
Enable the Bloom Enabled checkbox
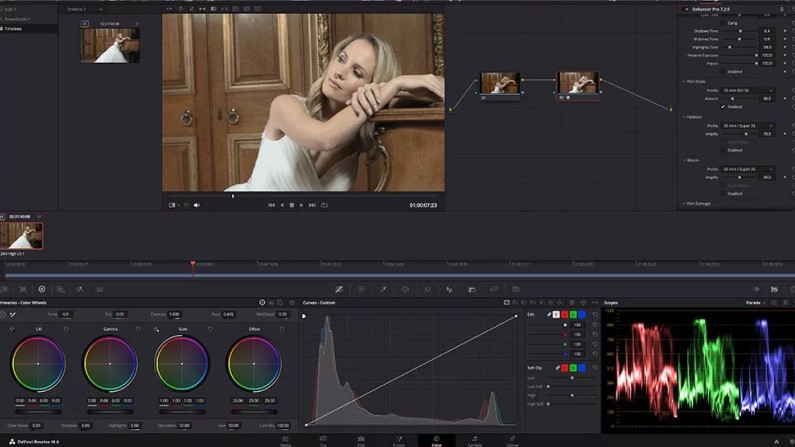pyautogui.click(x=723, y=194)
